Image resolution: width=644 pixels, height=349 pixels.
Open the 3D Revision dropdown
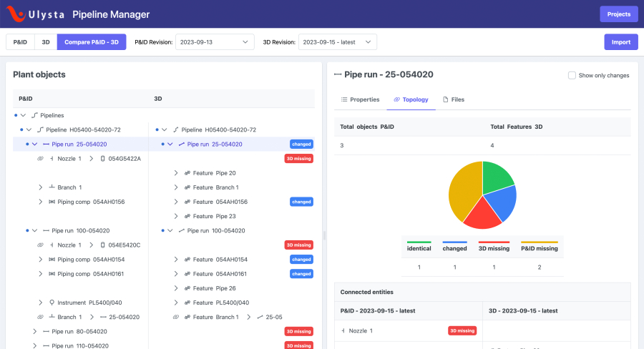point(337,42)
